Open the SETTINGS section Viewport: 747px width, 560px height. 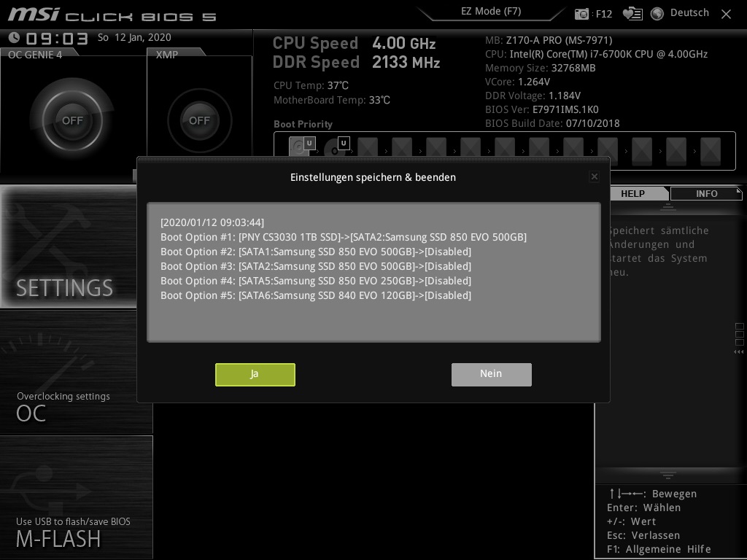(x=69, y=246)
